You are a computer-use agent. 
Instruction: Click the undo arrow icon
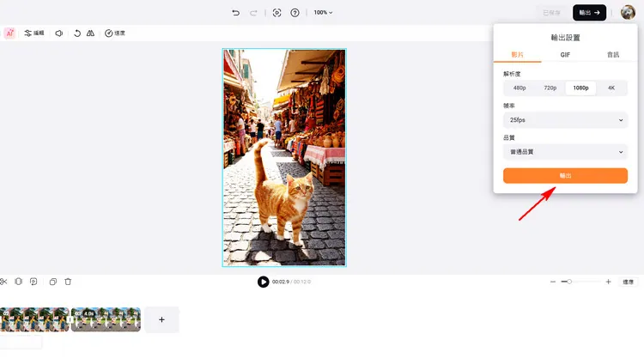(x=236, y=13)
